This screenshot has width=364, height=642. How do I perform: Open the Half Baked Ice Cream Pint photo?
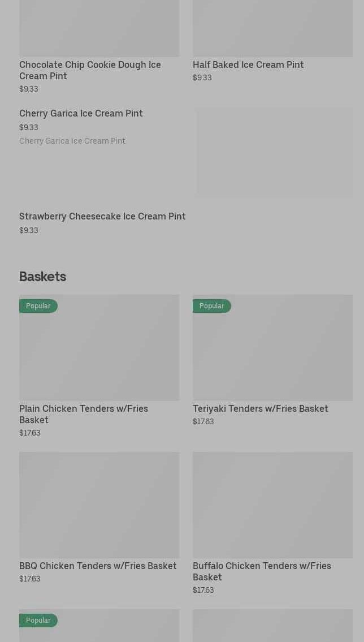click(272, 28)
